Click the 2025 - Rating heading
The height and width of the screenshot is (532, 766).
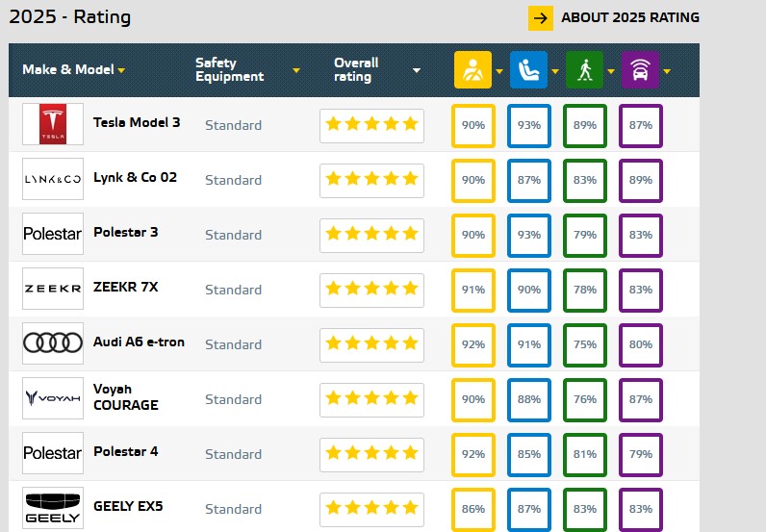[x=70, y=17]
